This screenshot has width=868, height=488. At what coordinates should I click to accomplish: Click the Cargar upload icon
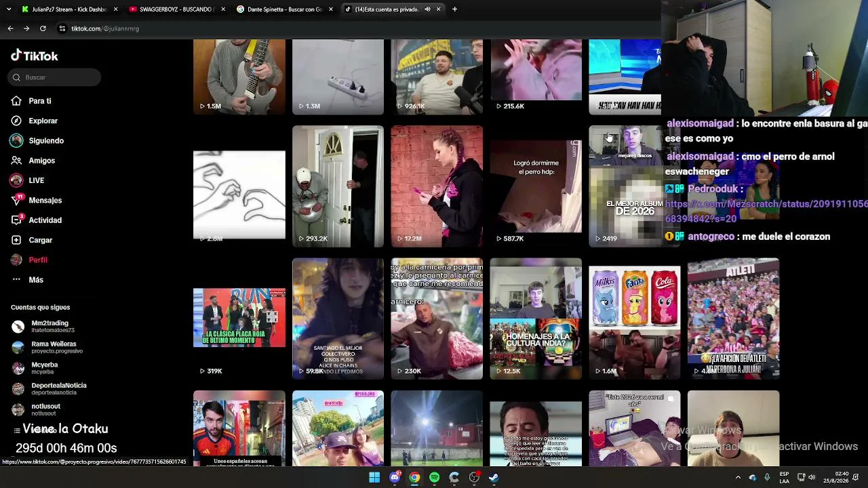coord(16,240)
